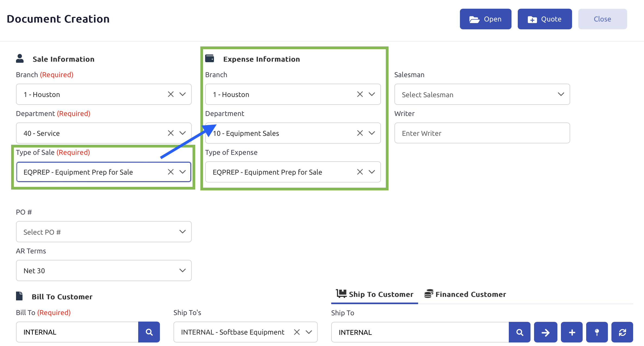The width and height of the screenshot is (644, 346).
Task: Open the Select Salesman dropdown
Action: coord(482,94)
